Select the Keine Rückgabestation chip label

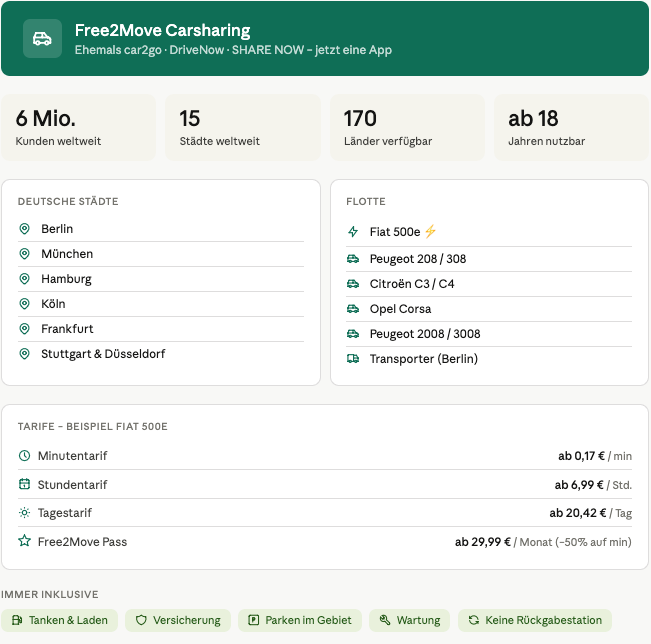coord(543,620)
